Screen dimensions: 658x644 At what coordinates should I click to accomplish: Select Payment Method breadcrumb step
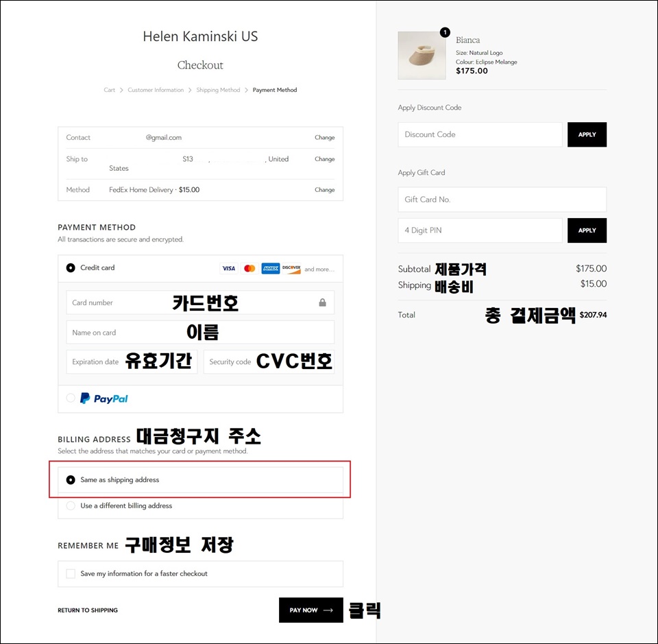[x=275, y=90]
